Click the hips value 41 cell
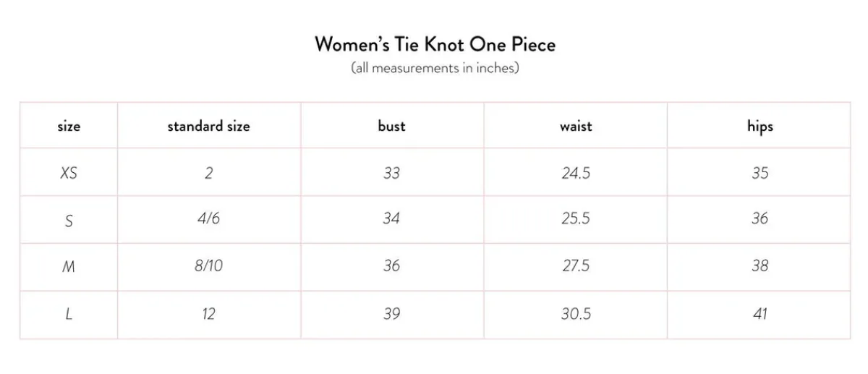This screenshot has height=374, width=868. (759, 315)
